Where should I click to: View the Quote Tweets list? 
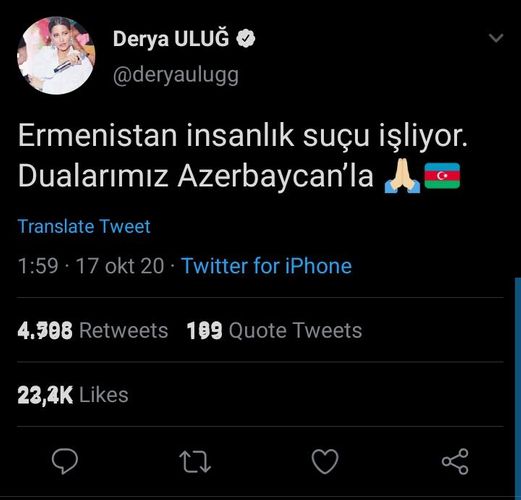[274, 330]
